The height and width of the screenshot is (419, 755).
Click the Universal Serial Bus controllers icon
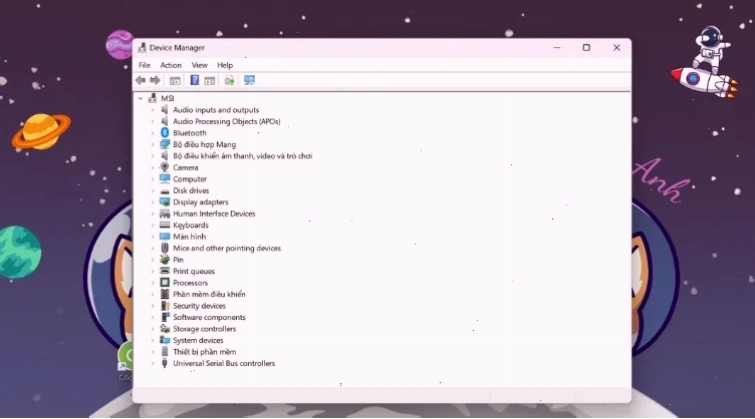[165, 363]
